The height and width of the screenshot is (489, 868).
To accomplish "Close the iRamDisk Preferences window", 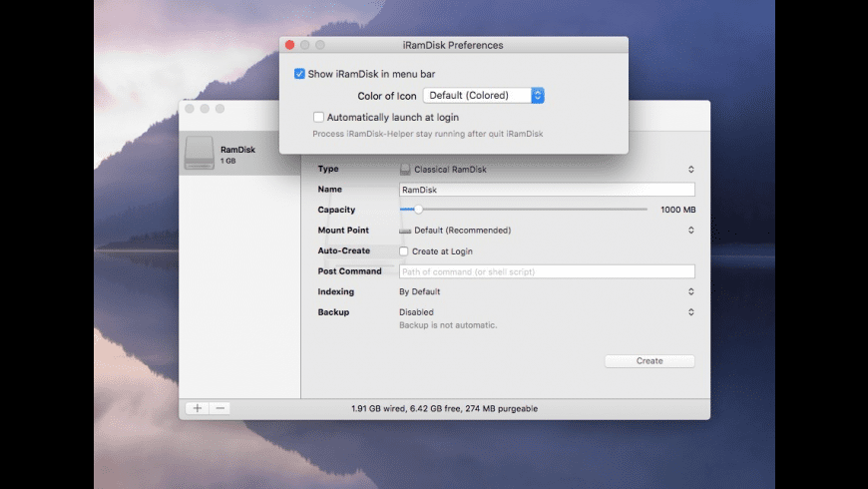I will [x=289, y=45].
